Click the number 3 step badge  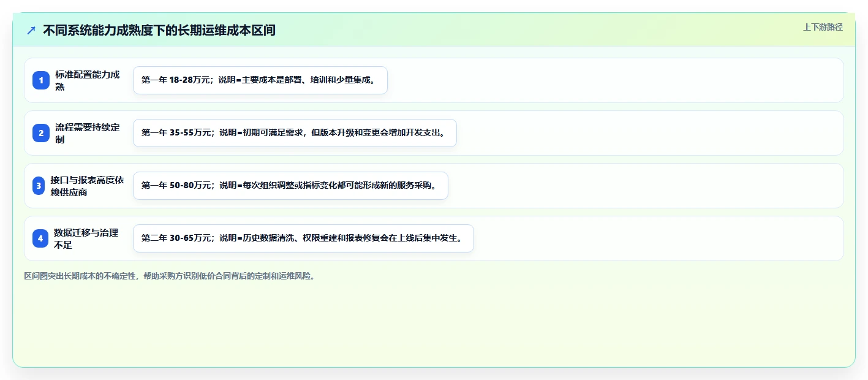pyautogui.click(x=39, y=186)
